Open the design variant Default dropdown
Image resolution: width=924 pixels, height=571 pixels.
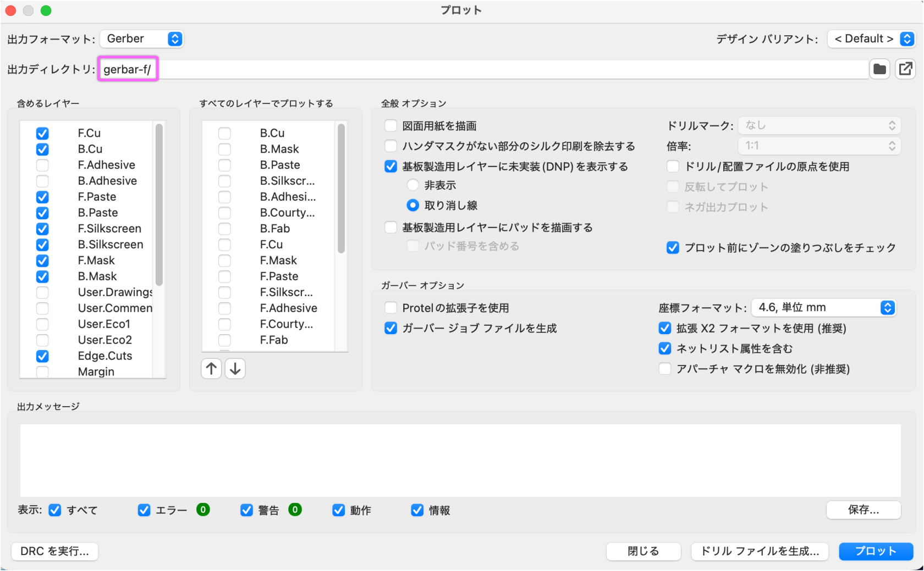click(871, 38)
